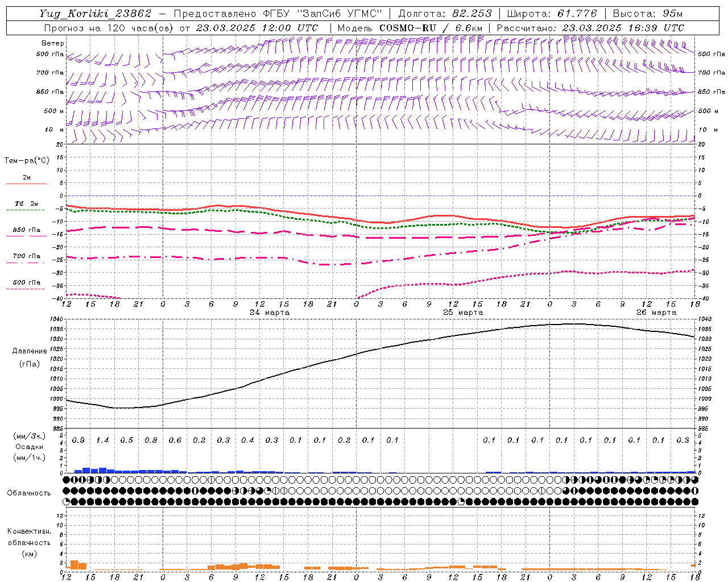728x582 pixels.
Task: Click the 0.9 precipitation value
Action: point(78,440)
